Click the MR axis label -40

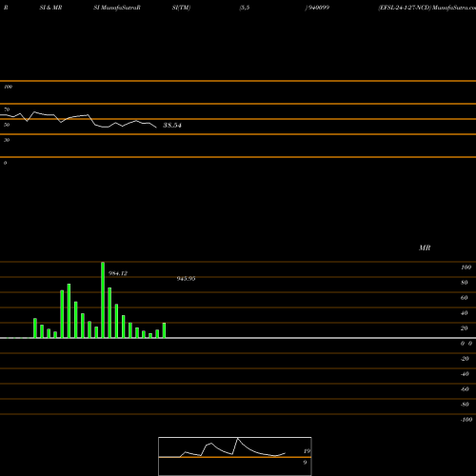[465, 374]
